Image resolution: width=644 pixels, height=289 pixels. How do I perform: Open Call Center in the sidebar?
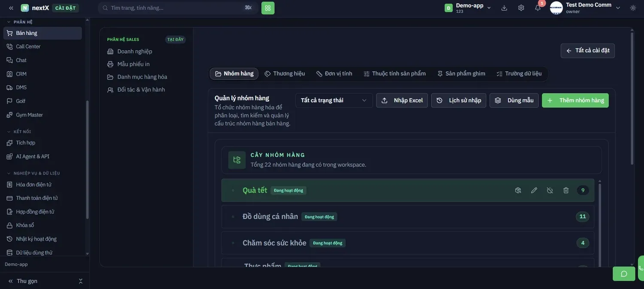[x=43, y=47]
